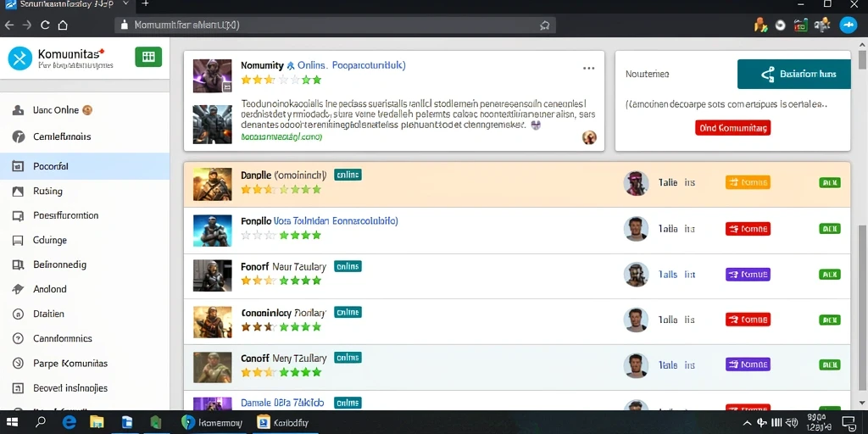Toggle the green tag on Cononinlacy row
This screenshot has height=434, width=868.
pos(829,320)
